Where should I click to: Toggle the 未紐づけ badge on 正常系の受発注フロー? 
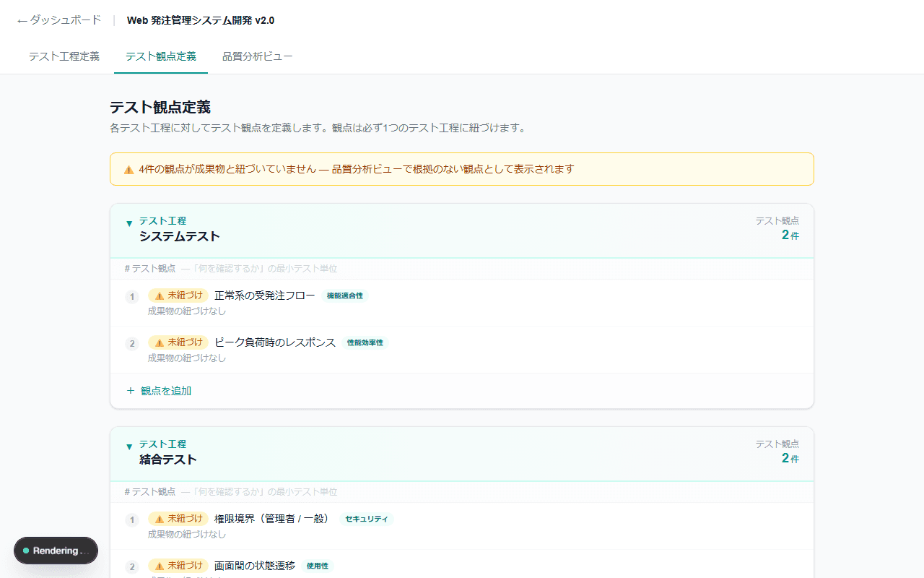click(x=178, y=295)
